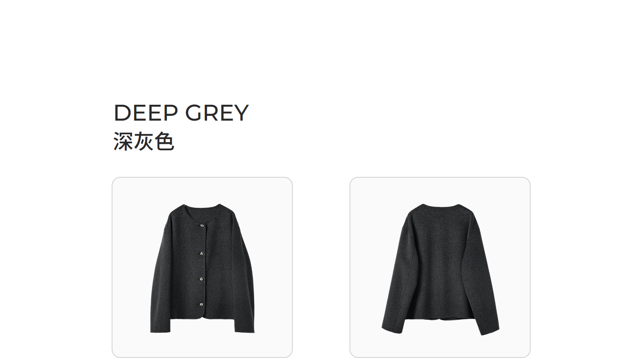Open the front view jacket thumbnail
The width and height of the screenshot is (644, 358).
[x=202, y=267]
